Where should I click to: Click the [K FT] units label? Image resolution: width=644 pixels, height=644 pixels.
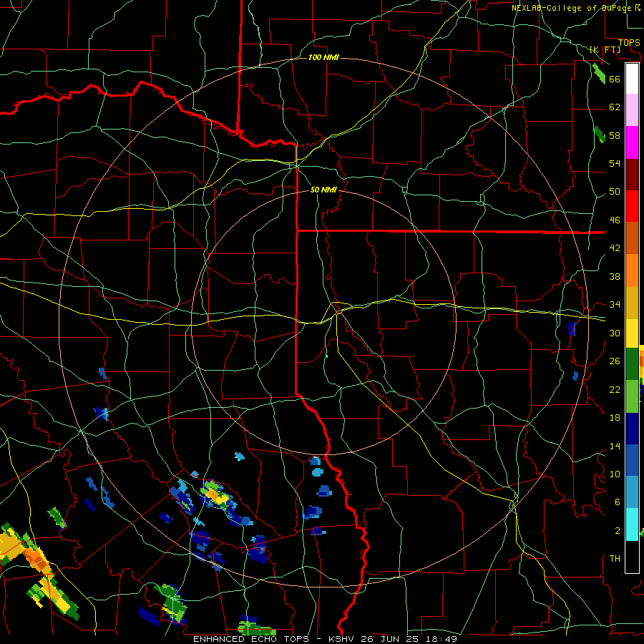605,49
